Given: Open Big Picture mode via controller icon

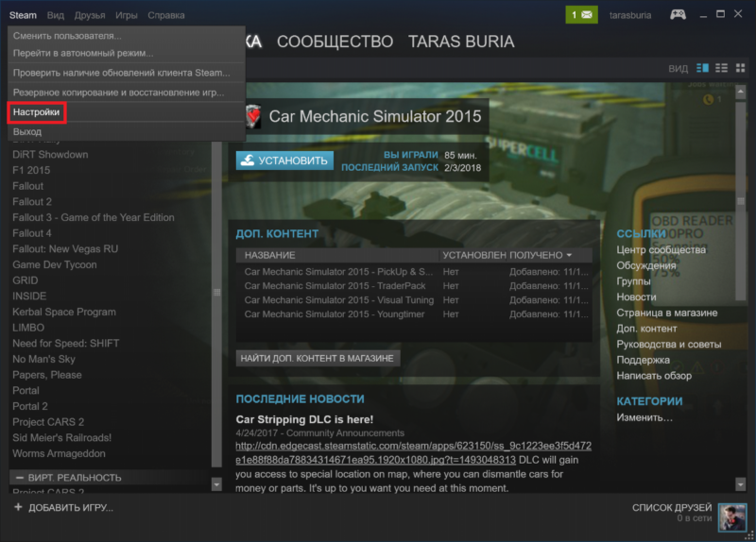Looking at the screenshot, I should pyautogui.click(x=678, y=15).
